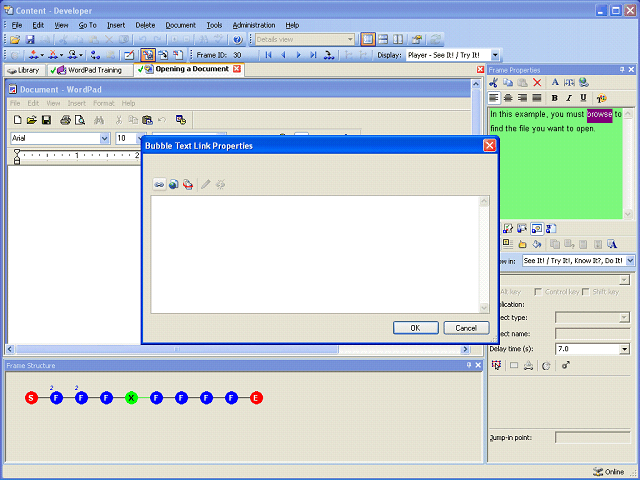
Task: Click the third link icon in Bubble Text dialog
Action: [188, 184]
